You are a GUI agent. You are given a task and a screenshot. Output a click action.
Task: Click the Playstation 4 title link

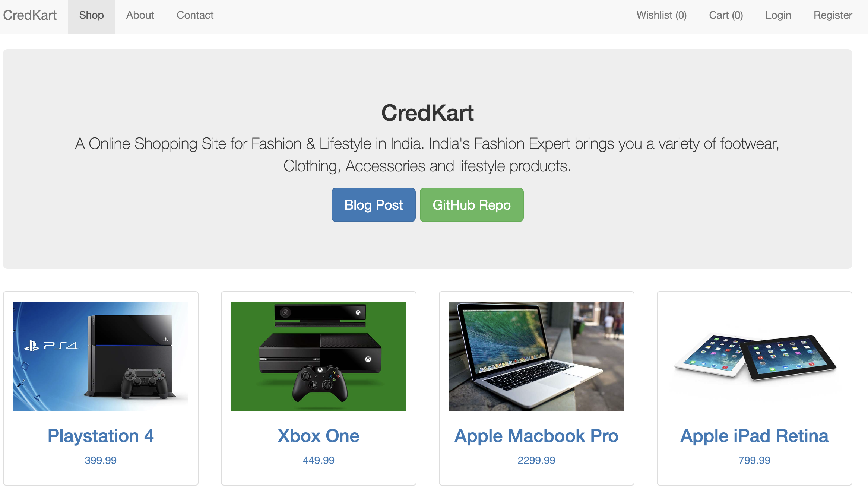point(101,436)
